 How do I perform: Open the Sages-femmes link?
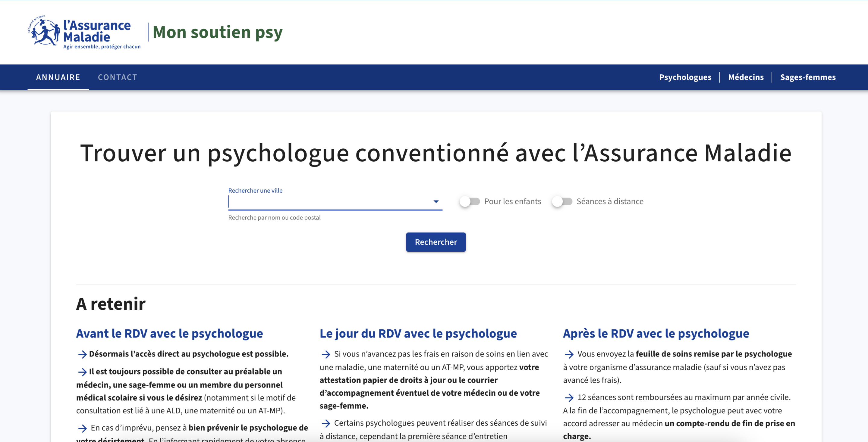pyautogui.click(x=808, y=77)
